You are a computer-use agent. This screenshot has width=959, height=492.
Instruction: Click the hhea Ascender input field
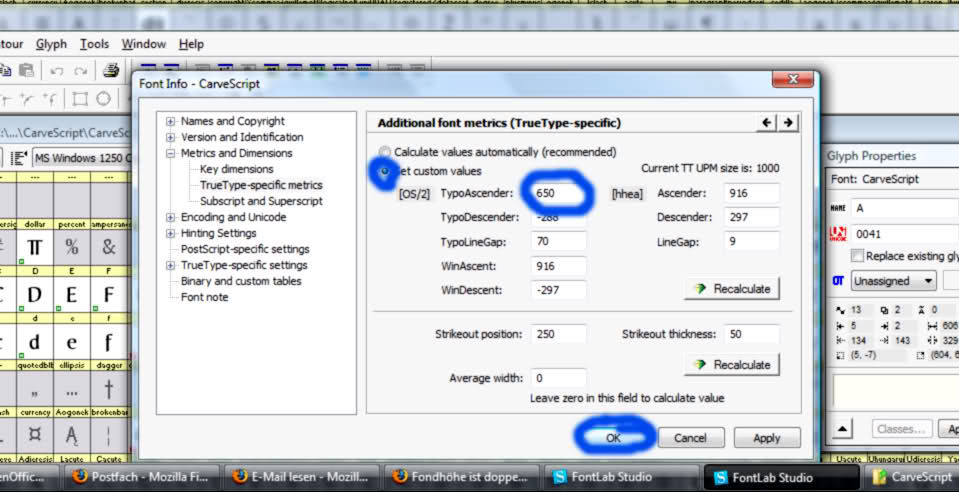tap(752, 193)
